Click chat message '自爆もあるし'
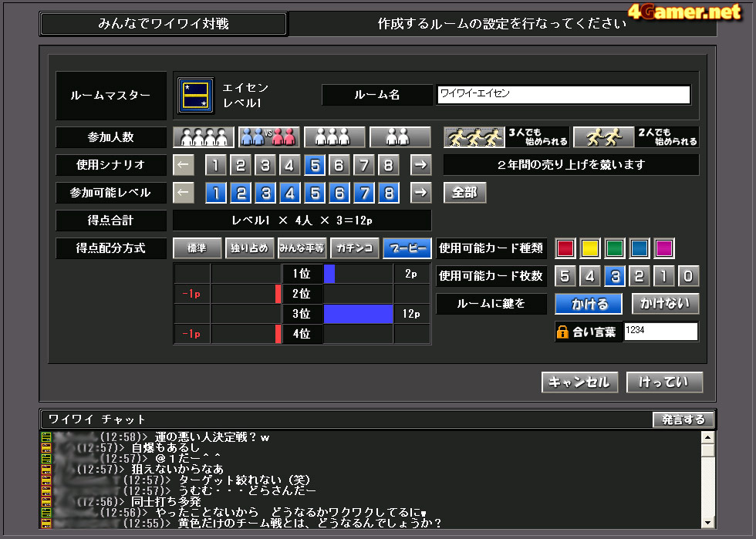Screen dimensions: 756x539 pos(166,448)
